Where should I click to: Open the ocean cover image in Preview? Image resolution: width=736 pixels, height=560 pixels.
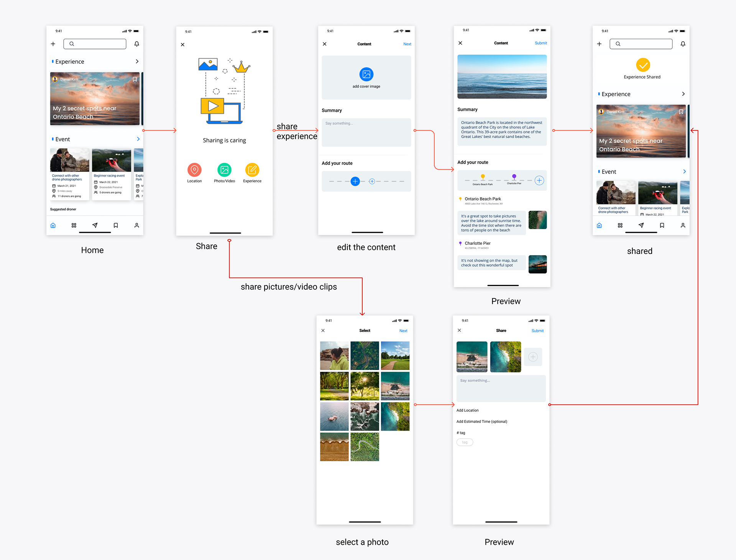coord(502,77)
